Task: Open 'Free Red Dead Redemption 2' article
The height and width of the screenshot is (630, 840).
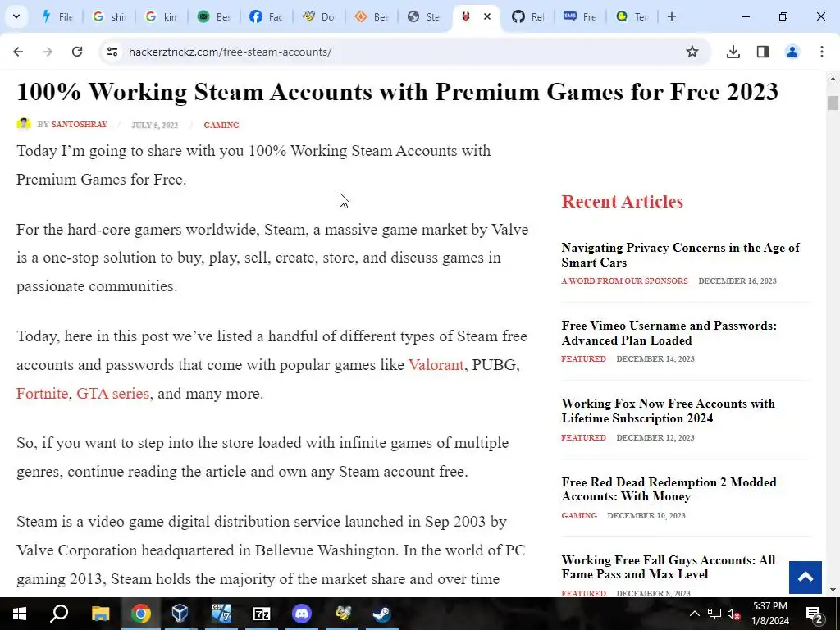Action: point(669,489)
